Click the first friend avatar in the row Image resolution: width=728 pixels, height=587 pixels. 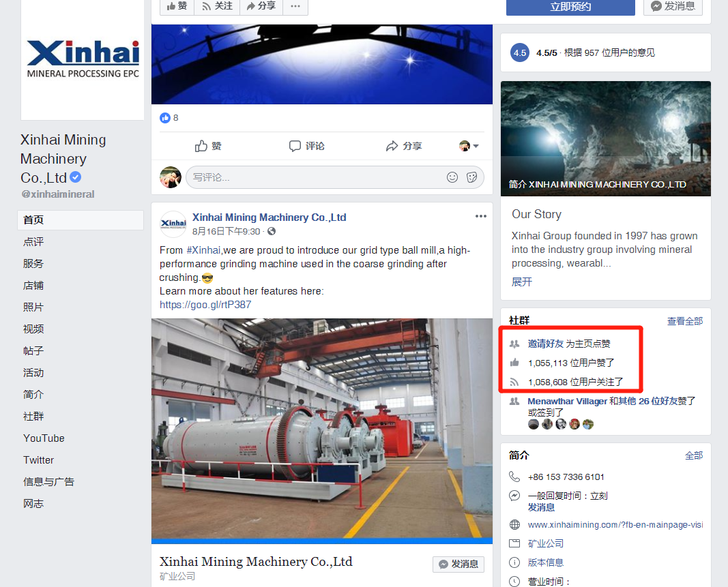[534, 424]
